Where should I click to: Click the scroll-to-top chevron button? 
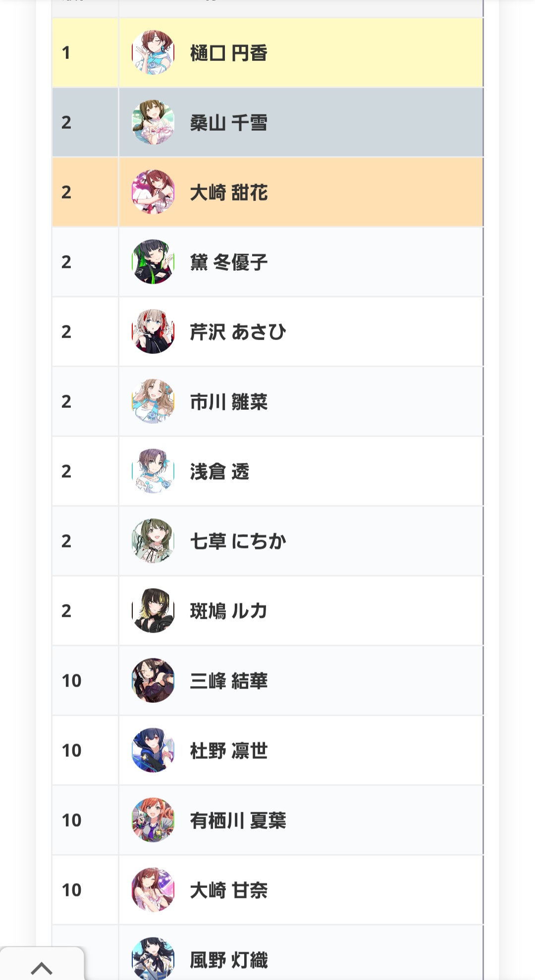point(42,967)
